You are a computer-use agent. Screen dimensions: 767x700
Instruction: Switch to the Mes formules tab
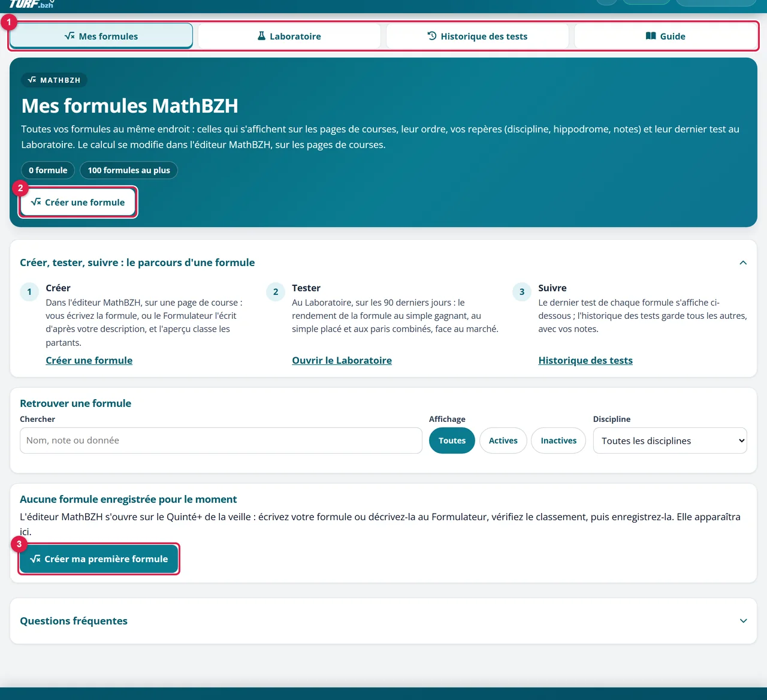click(101, 36)
